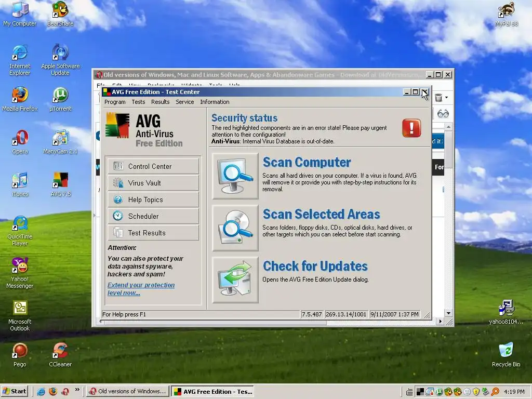The image size is (532, 399).
Task: Select the QuickTime Player desktop icon
Action: coord(20,231)
